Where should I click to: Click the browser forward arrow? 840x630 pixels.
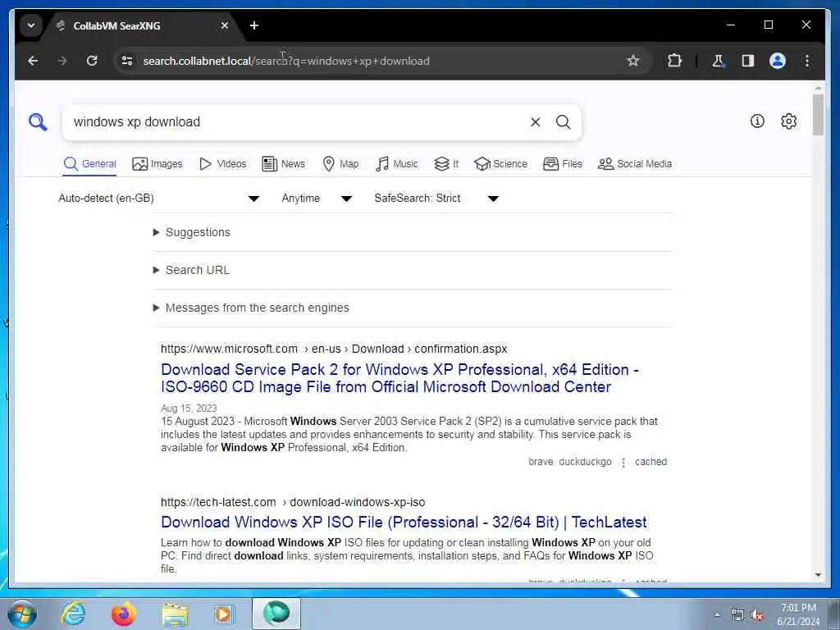point(62,61)
